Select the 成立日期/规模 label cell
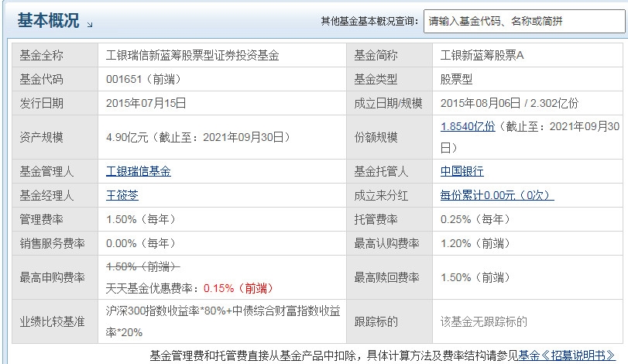628x364 pixels. [x=389, y=103]
